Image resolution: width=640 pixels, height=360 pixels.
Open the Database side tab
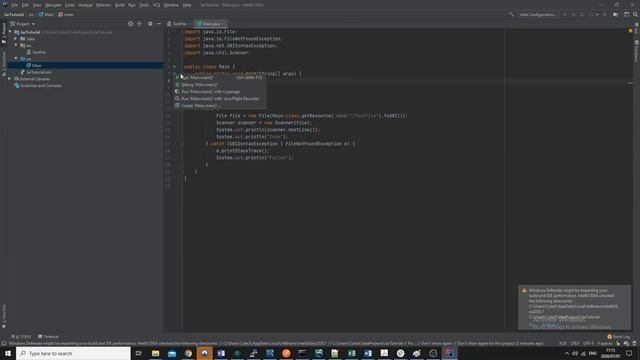tap(636, 51)
